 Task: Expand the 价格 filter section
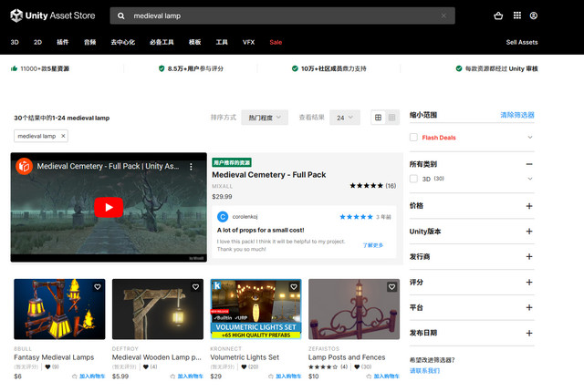pyautogui.click(x=529, y=206)
